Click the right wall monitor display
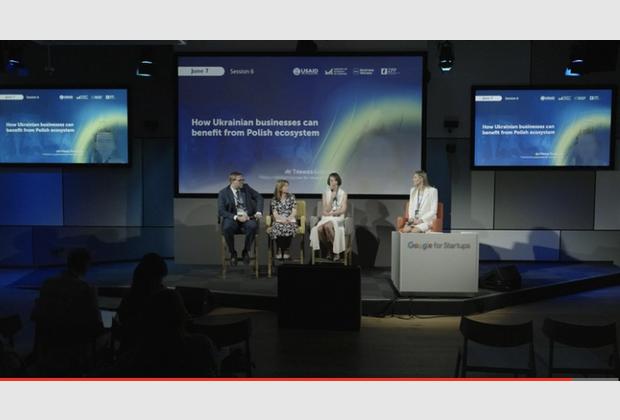The image size is (620, 420). [x=541, y=127]
